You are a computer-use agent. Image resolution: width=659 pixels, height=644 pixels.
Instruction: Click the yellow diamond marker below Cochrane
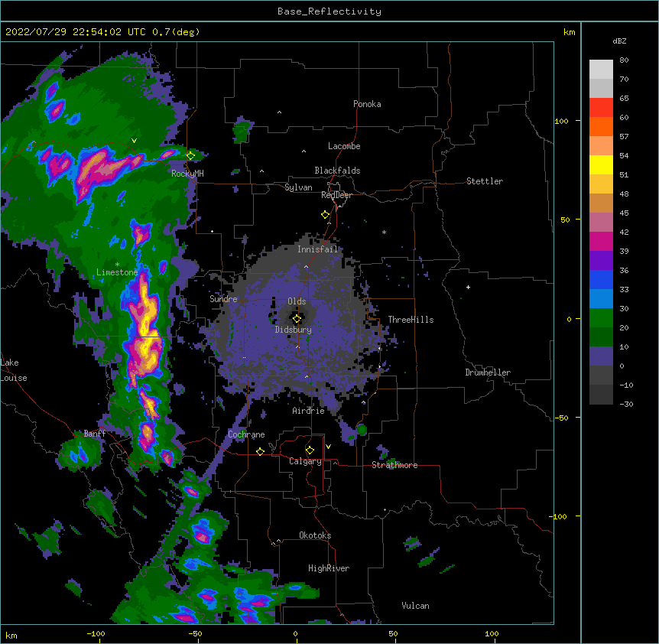(260, 451)
